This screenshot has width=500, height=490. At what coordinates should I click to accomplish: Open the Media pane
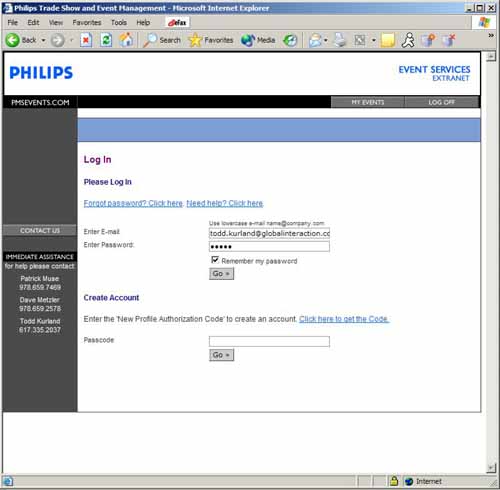pos(258,40)
